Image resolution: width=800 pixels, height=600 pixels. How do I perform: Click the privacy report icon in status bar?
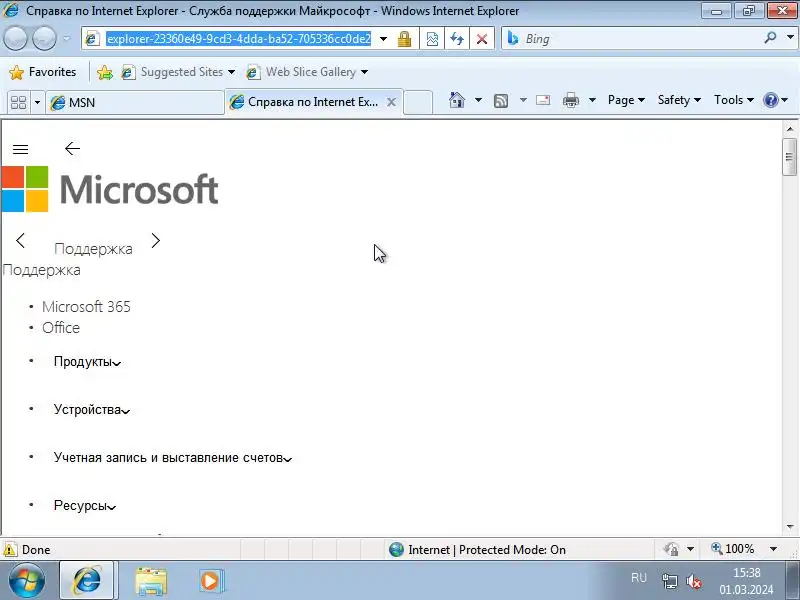[671, 549]
